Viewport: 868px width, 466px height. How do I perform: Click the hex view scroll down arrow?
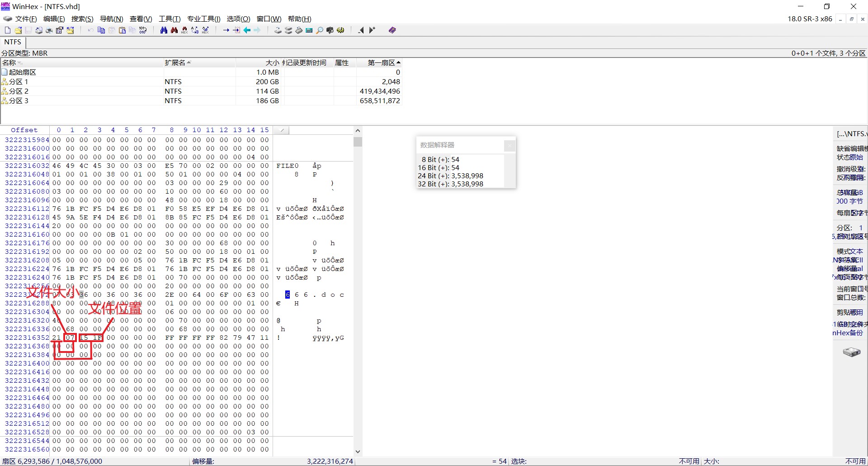pos(358,452)
